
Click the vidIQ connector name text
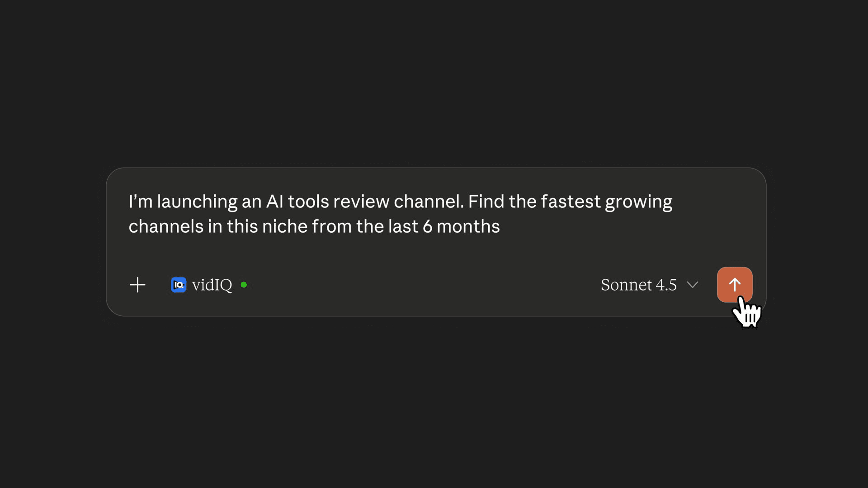212,285
